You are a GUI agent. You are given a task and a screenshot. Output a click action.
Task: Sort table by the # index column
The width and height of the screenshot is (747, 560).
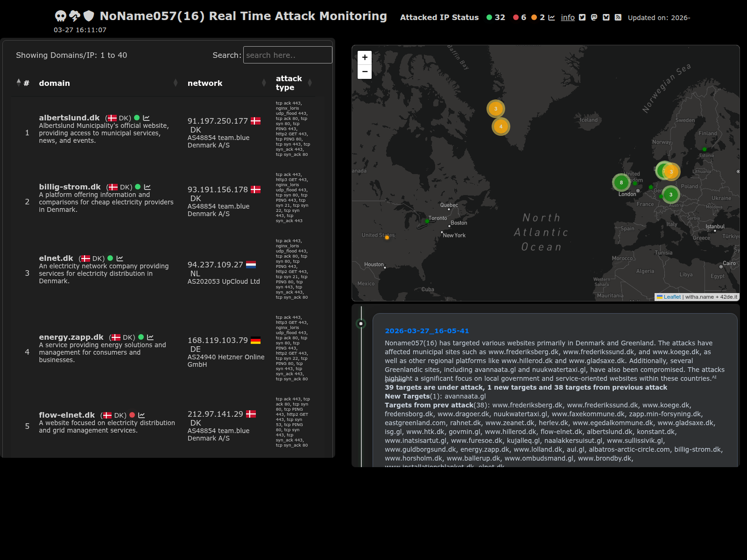point(23,83)
